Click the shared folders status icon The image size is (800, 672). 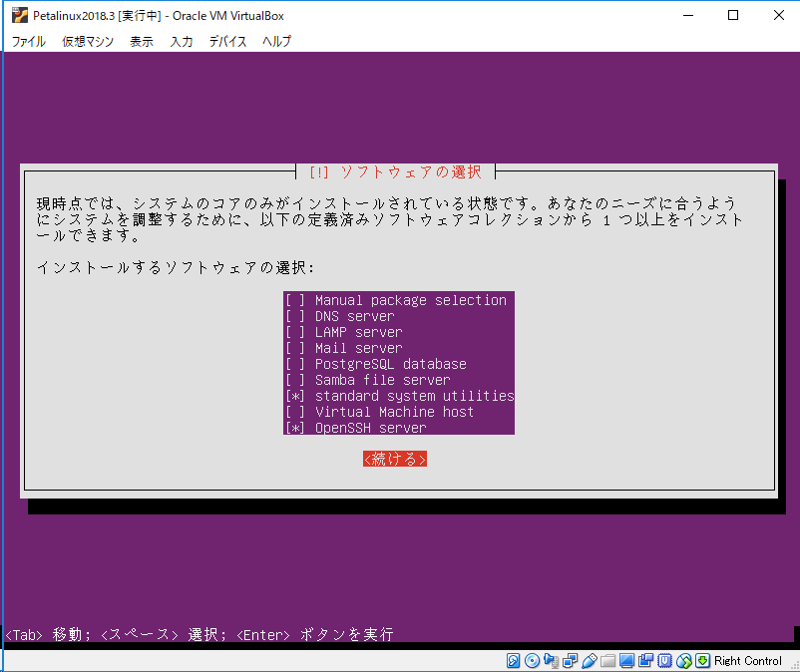606,660
